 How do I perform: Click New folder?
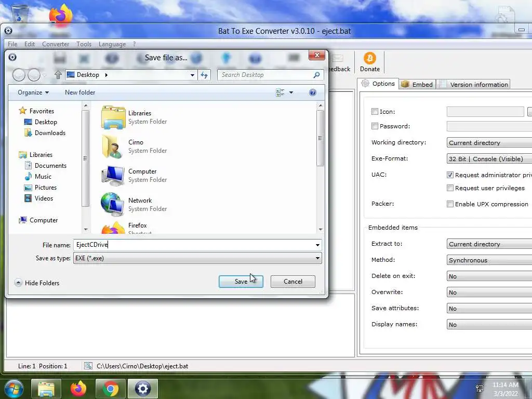click(80, 92)
